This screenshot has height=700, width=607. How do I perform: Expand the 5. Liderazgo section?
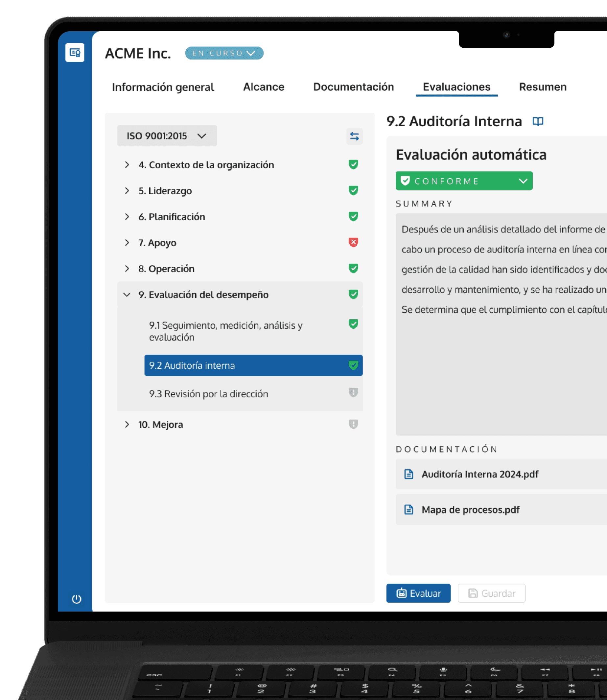coord(127,191)
